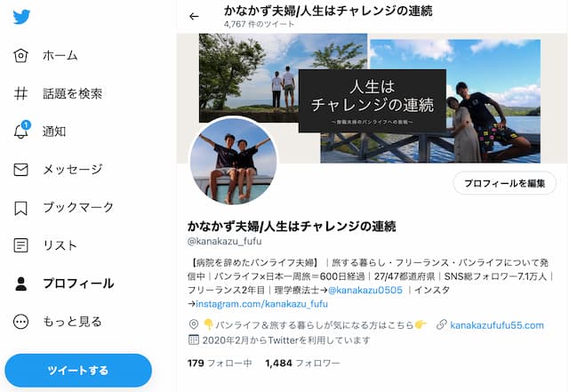This screenshot has height=392, width=569.
Task: Click the プロフィール person icon
Action: pos(21,284)
